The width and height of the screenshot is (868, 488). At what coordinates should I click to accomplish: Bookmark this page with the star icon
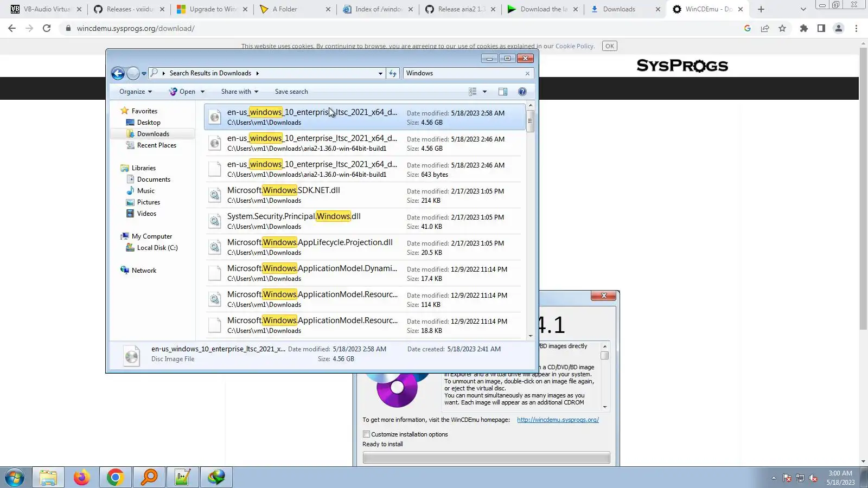[x=782, y=28]
